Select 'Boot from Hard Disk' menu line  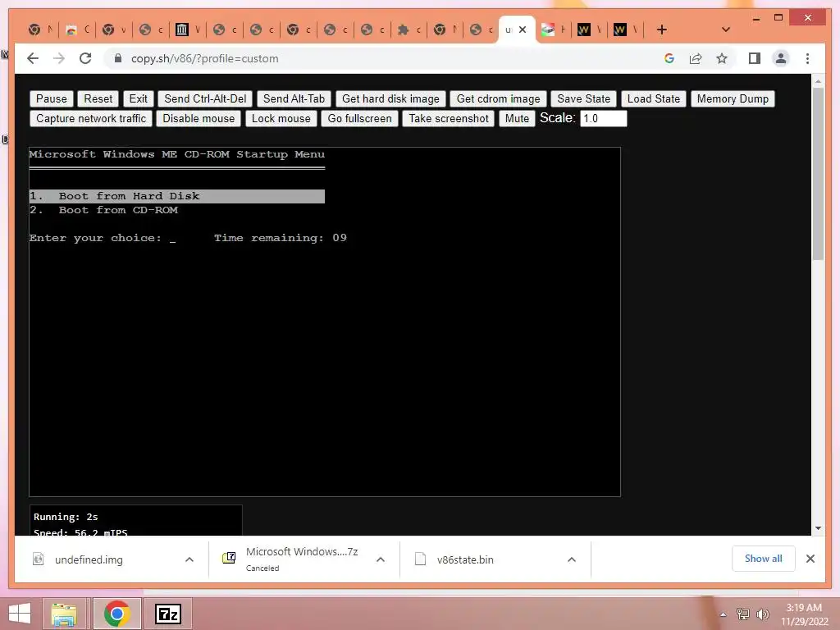click(x=177, y=196)
